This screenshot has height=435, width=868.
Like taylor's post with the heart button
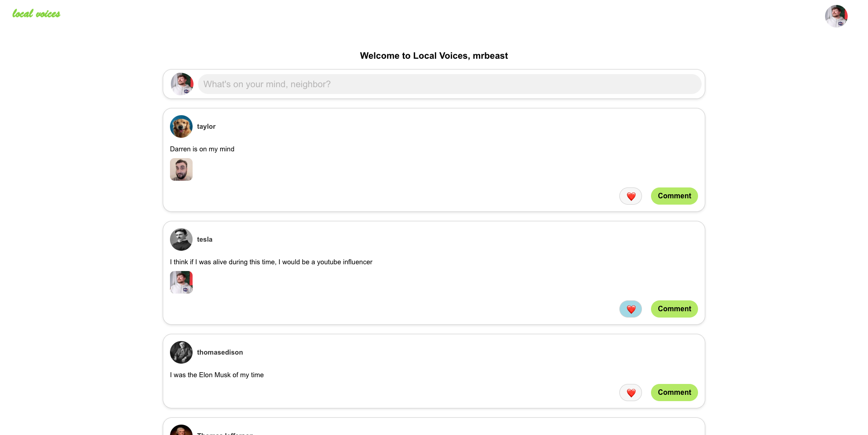click(x=631, y=196)
